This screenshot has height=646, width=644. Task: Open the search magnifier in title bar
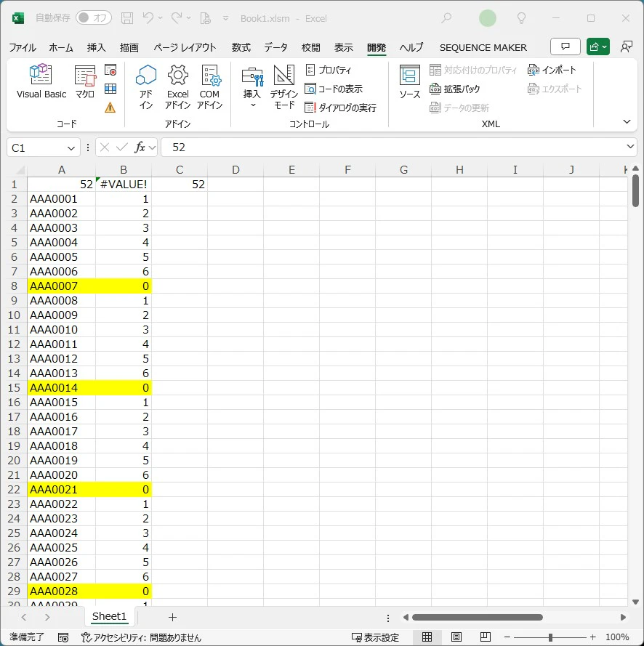pos(446,18)
